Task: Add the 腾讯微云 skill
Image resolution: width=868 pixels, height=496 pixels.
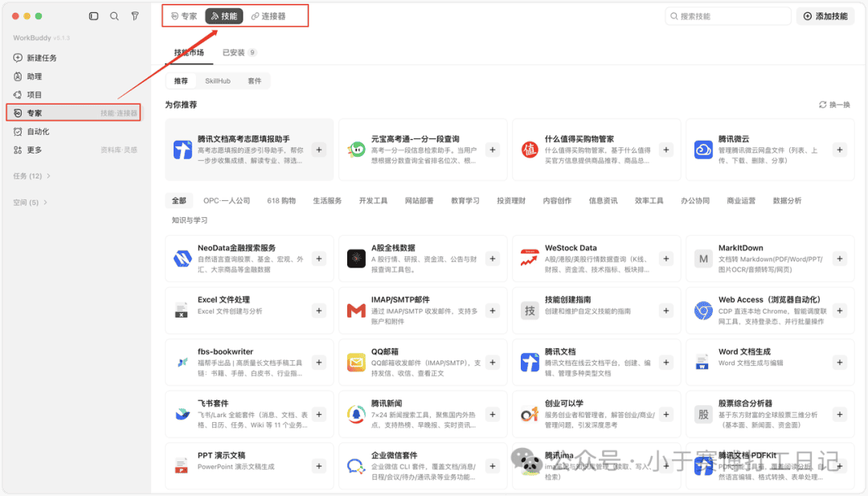Action: coord(840,150)
